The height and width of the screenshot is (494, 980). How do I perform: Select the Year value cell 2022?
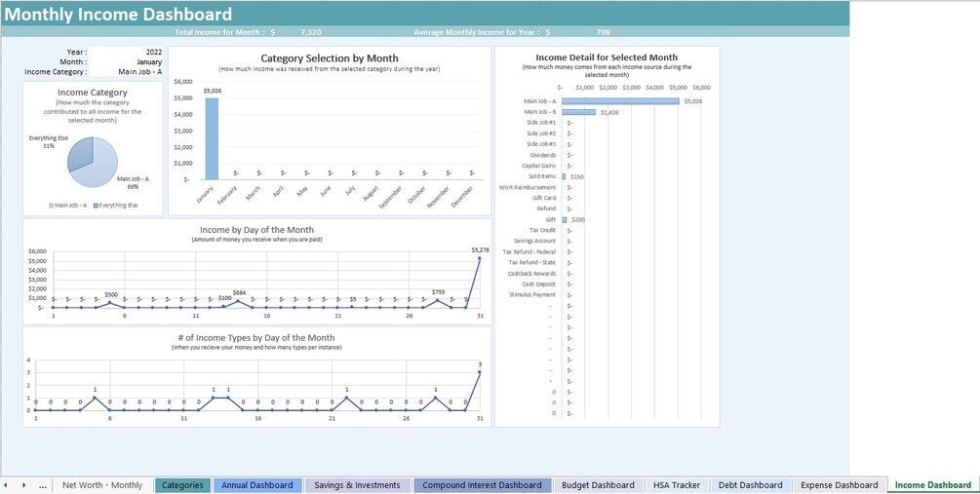pos(126,53)
